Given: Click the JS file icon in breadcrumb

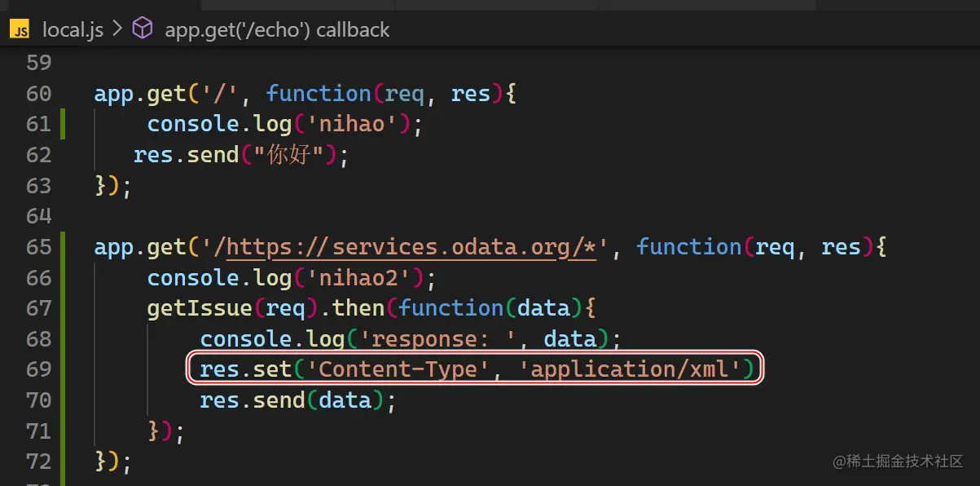Looking at the screenshot, I should tap(20, 31).
